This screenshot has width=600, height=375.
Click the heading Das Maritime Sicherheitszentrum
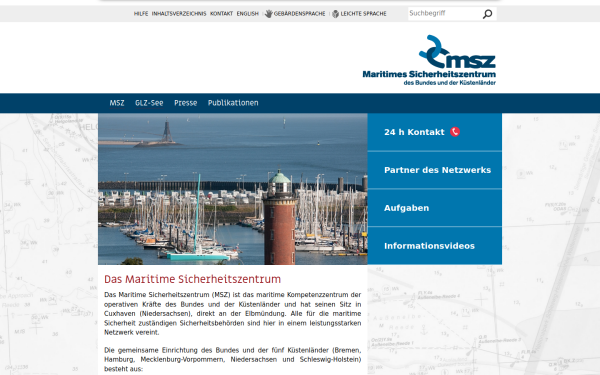[192, 279]
